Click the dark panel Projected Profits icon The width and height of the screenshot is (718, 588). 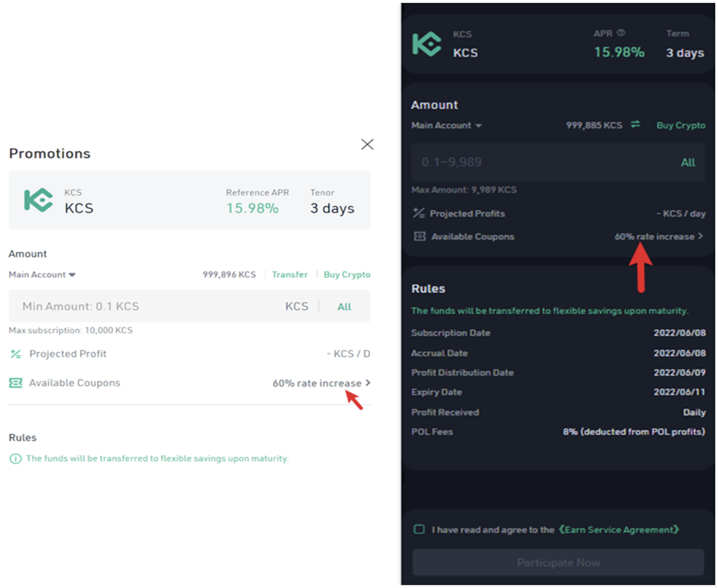(x=418, y=213)
